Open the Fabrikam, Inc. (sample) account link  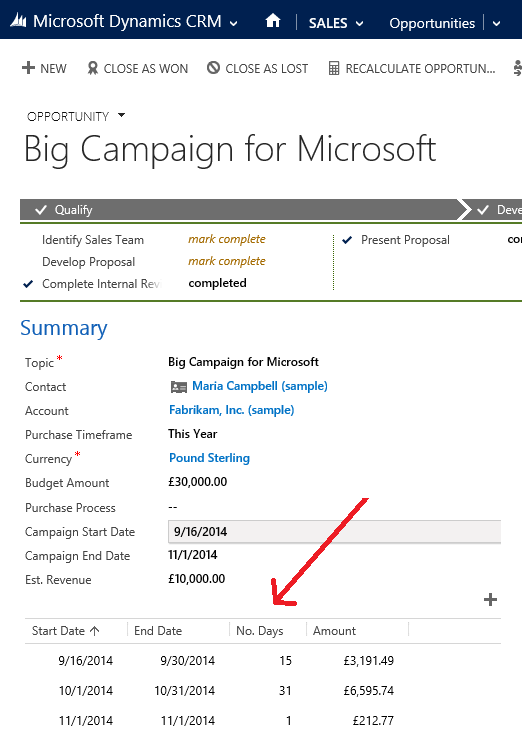[x=232, y=410]
